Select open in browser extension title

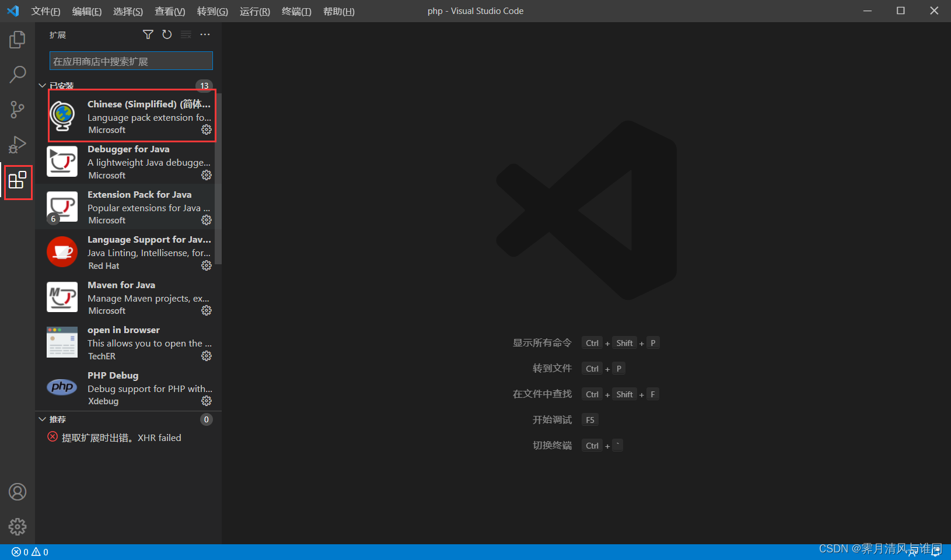(124, 330)
